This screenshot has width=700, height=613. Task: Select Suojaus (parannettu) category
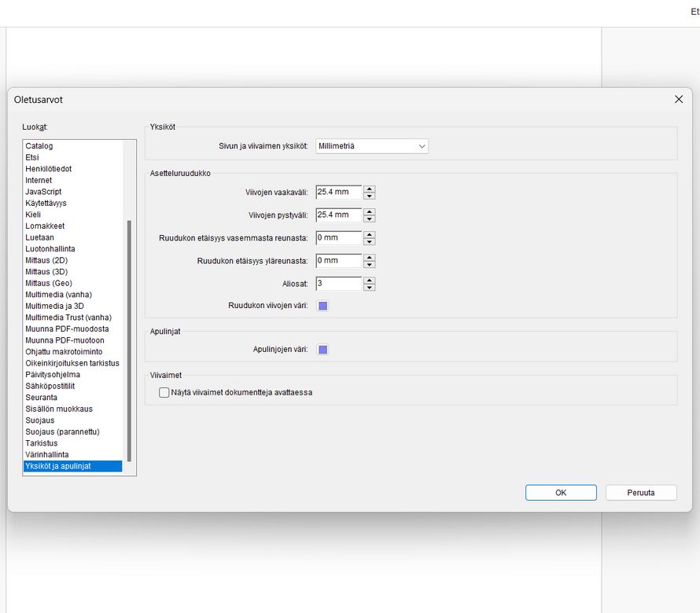point(73,432)
